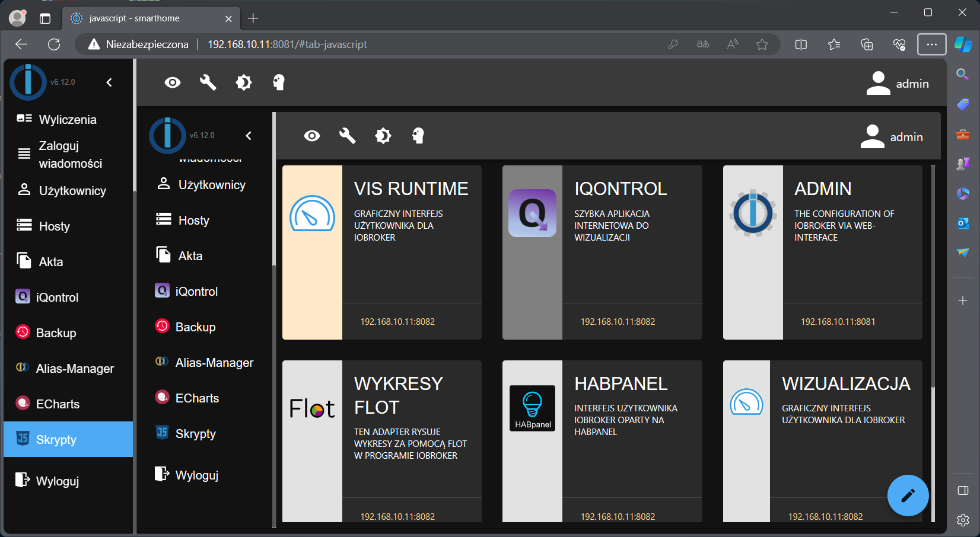Viewport: 980px width, 537px height.
Task: Select Użytkownicy in outer sidebar
Action: coord(68,190)
